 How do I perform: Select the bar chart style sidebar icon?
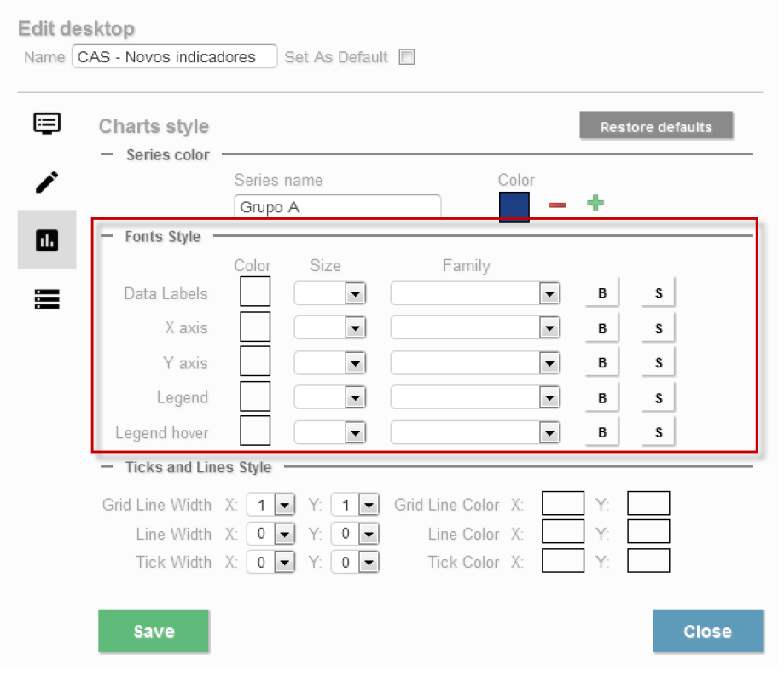click(47, 241)
